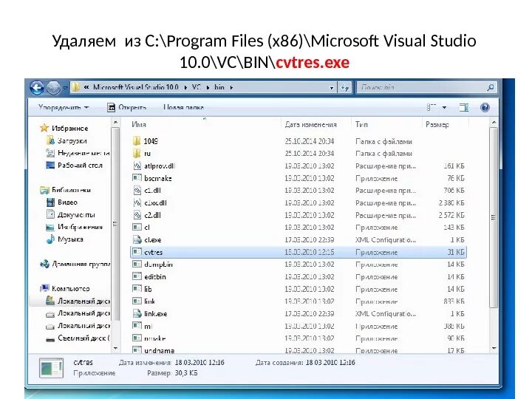This screenshot has width=532, height=399.
Task: Expand breadcrumb arrow after VC
Action: [208, 87]
